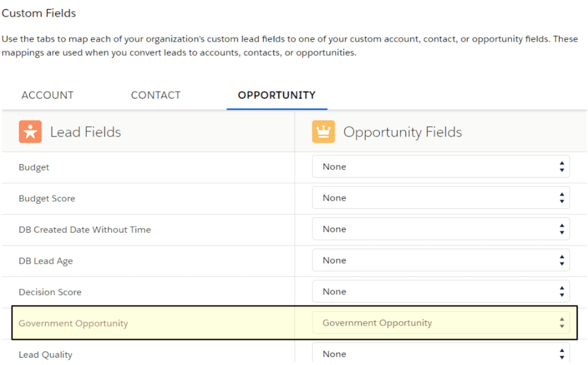This screenshot has height=365, width=588.
Task: Click the Decision Score lead field label
Action: tap(50, 292)
